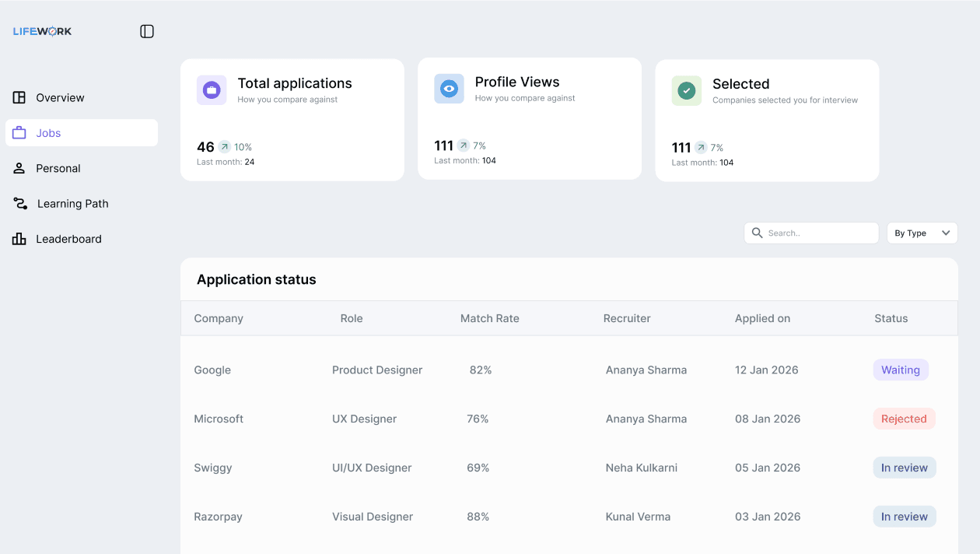Image resolution: width=980 pixels, height=554 pixels.
Task: Click the Selected green checkmark icon
Action: click(686, 91)
